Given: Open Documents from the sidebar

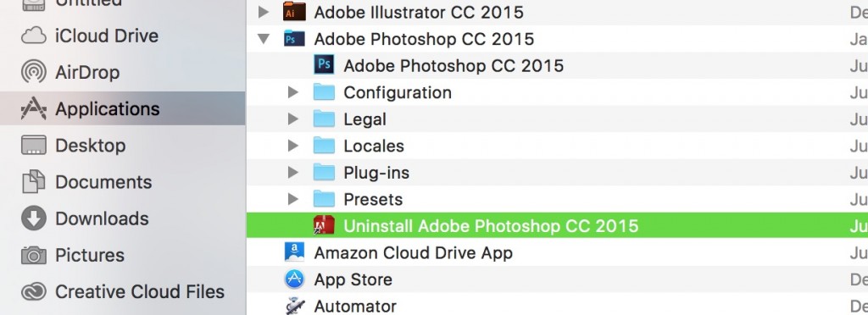Looking at the screenshot, I should [x=103, y=182].
